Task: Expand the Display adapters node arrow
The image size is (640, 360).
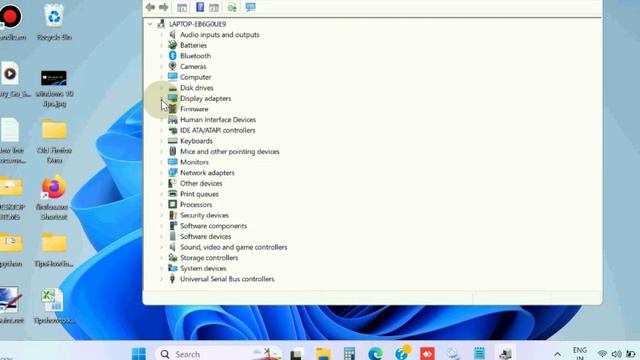Action: click(x=162, y=98)
